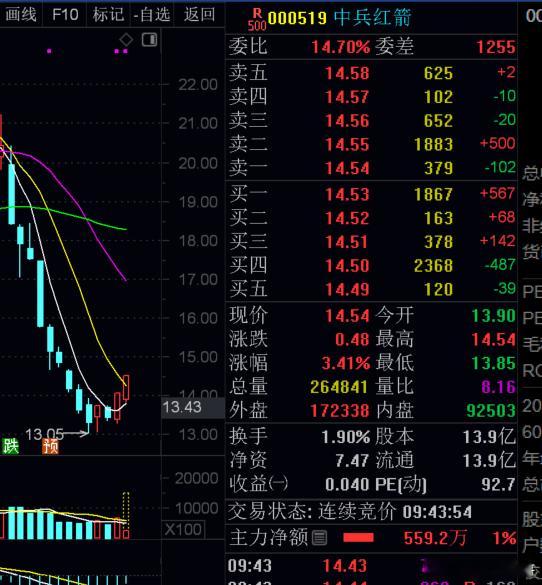The image size is (542, 585).
Task: Click the orange 预 forecast marker
Action: [x=50, y=446]
